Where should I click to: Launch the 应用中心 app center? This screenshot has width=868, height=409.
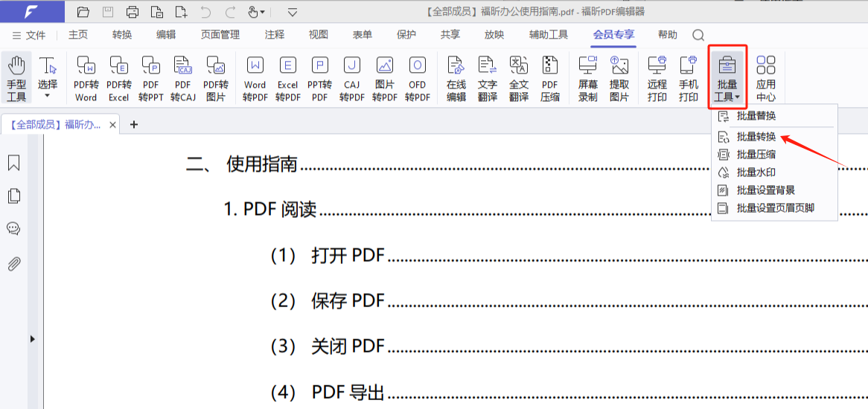tap(765, 78)
